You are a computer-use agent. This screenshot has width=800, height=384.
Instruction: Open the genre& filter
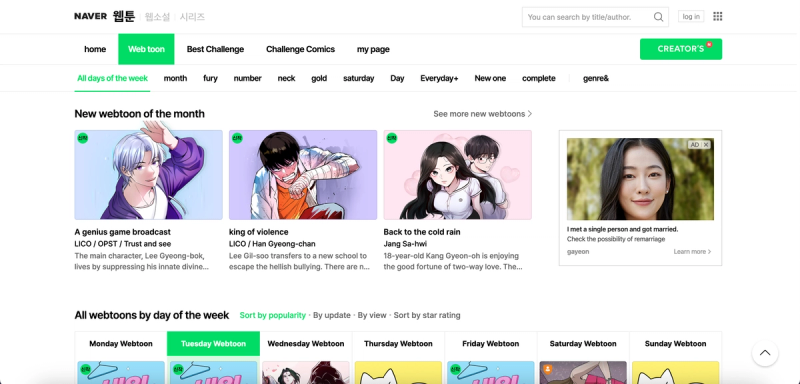coord(596,78)
